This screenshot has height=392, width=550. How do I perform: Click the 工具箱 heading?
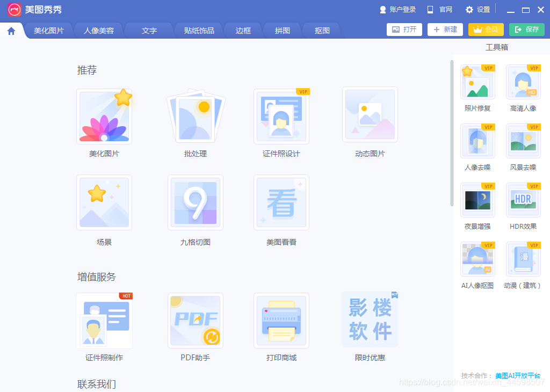coord(497,47)
